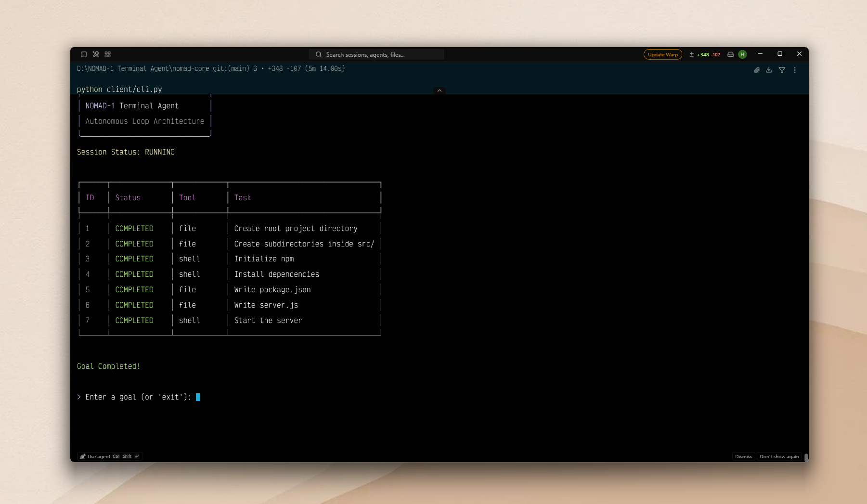This screenshot has width=867, height=504.
Task: Click the 'Autonomous Loop Architecture' banner subtitle
Action: coord(145,121)
